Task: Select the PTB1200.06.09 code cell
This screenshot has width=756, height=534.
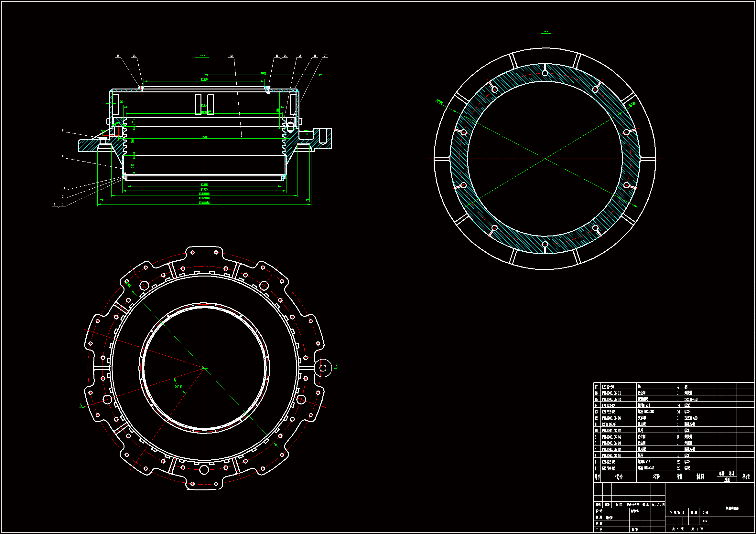Action: [611, 418]
